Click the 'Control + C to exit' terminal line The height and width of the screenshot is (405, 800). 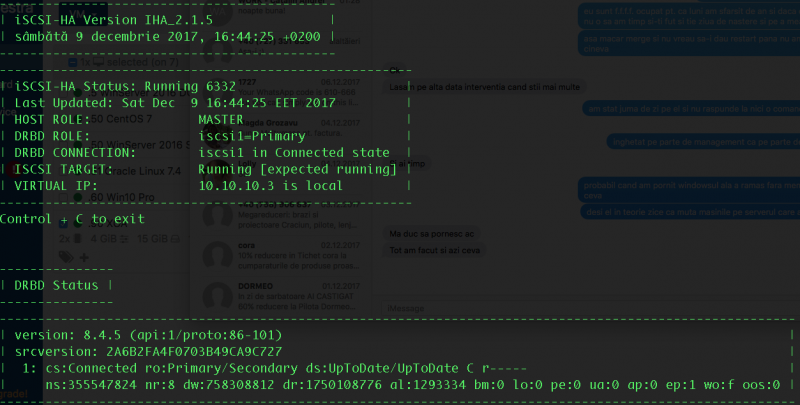click(x=72, y=218)
